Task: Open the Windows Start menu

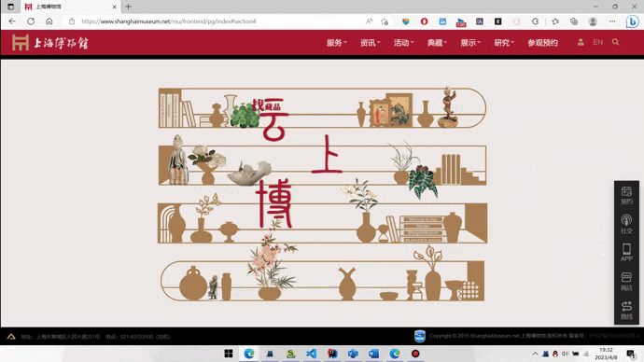Action: [x=229, y=354]
